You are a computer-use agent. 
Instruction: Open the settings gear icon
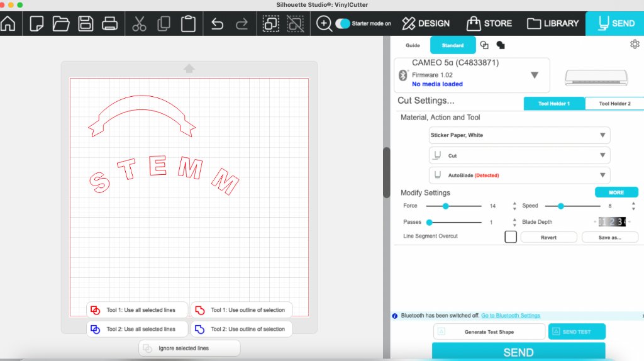[635, 44]
